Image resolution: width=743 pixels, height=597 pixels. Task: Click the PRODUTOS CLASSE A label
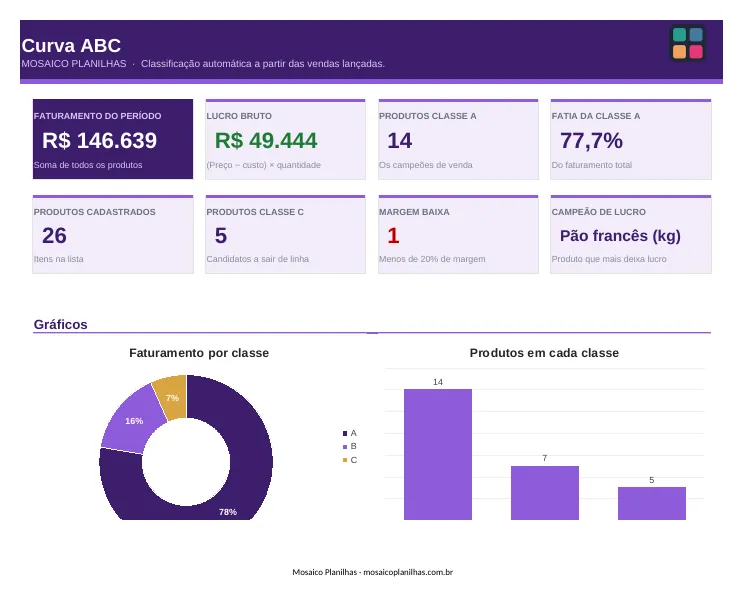[428, 116]
